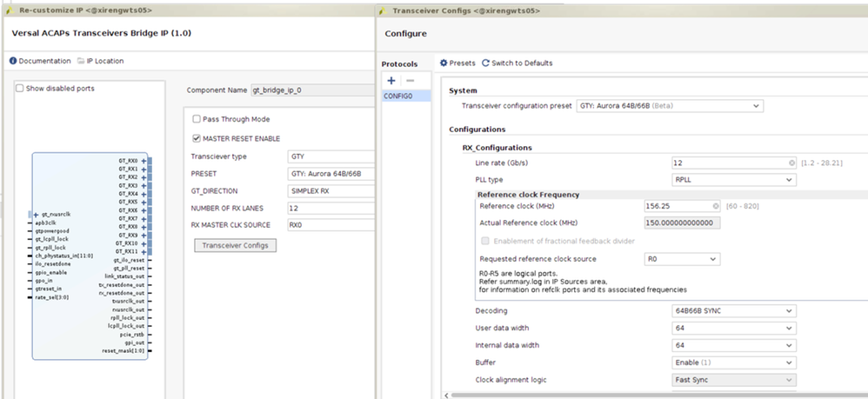
Task: Open Clock alignment logic dropdown
Action: [734, 380]
